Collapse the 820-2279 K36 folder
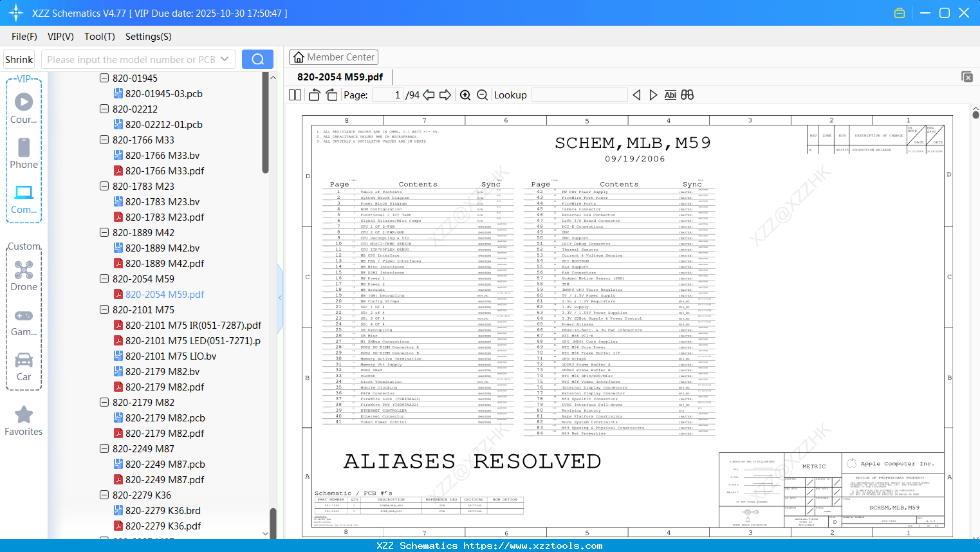Screen dimensions: 980x552 point(104,495)
